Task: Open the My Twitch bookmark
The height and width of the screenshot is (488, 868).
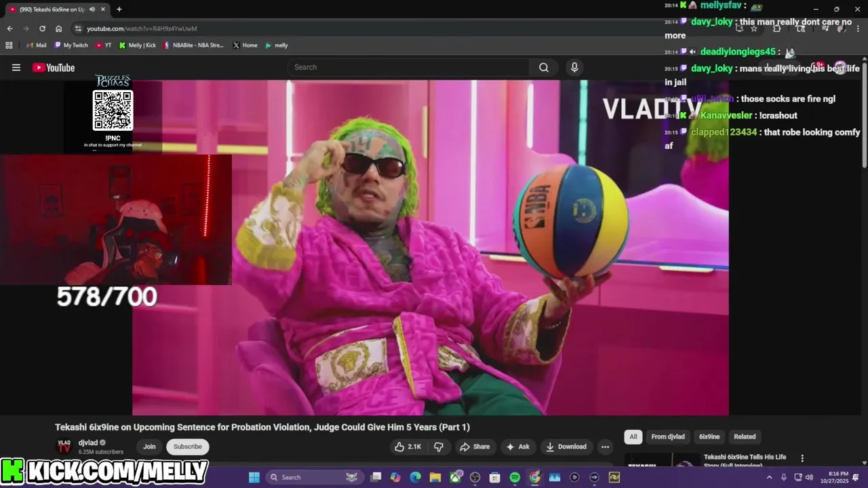Action: 71,45
